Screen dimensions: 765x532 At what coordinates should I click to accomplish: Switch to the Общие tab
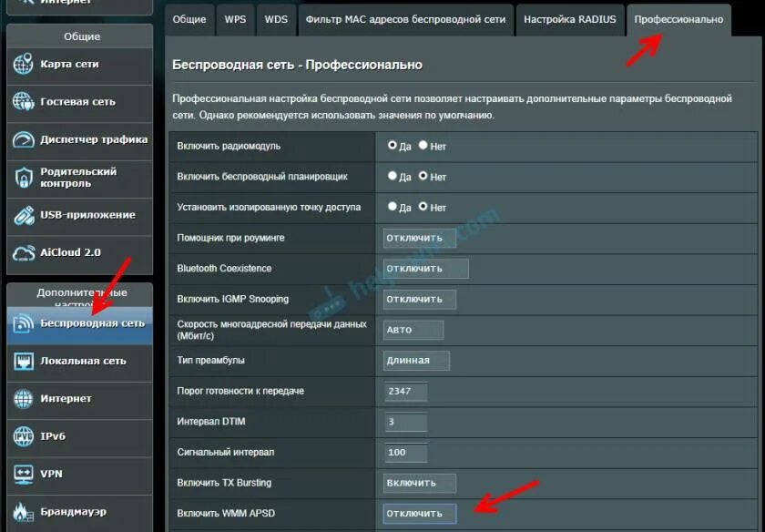click(189, 20)
